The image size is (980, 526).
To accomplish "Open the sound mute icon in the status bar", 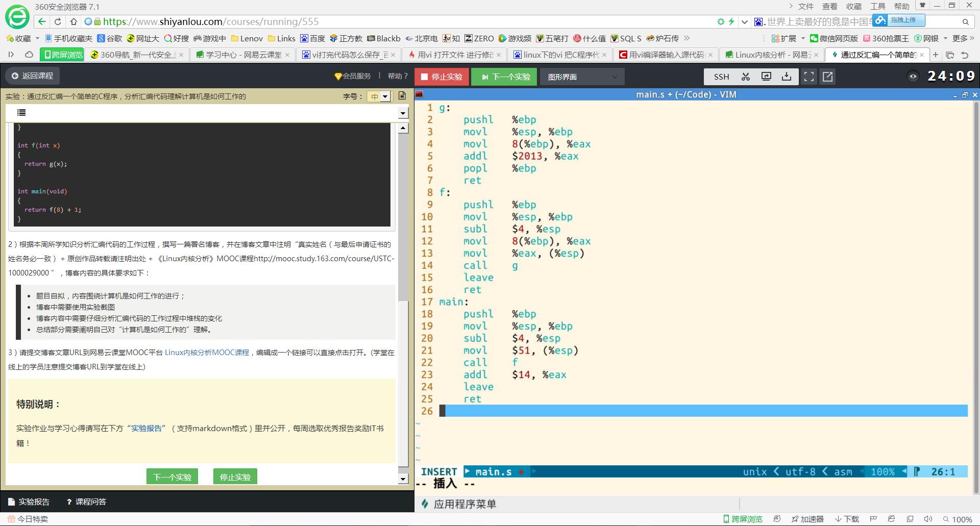I will (x=928, y=519).
